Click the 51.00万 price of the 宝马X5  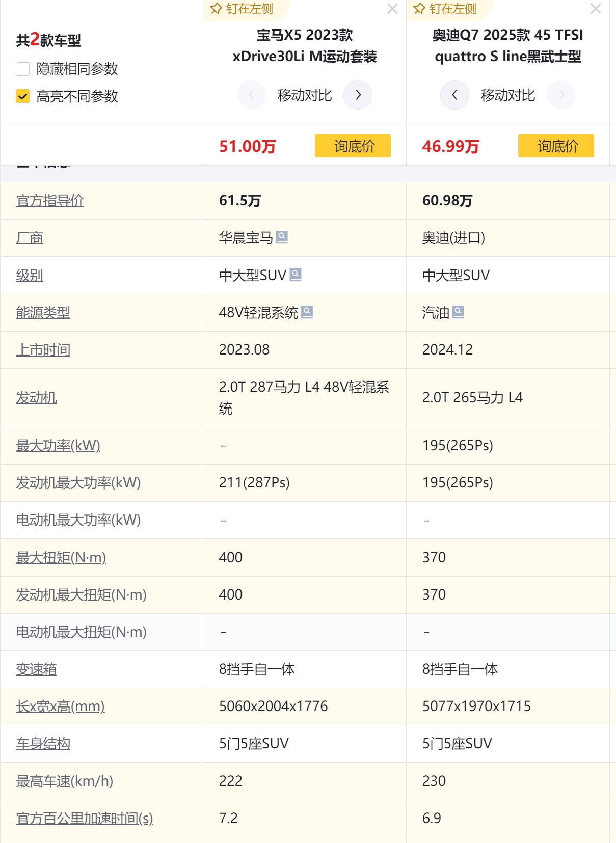tap(248, 146)
